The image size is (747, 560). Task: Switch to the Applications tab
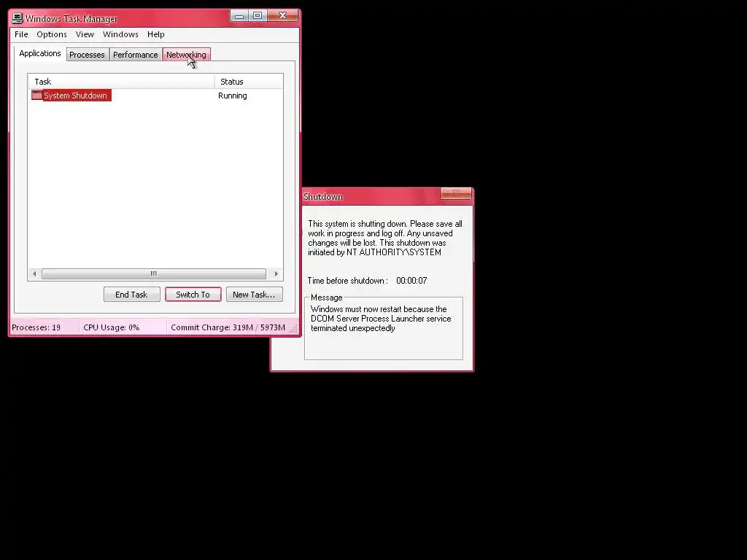point(40,53)
